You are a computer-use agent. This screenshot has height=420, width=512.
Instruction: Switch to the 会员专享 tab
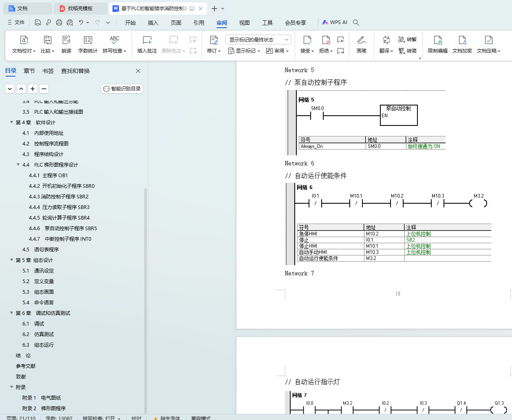pos(296,23)
